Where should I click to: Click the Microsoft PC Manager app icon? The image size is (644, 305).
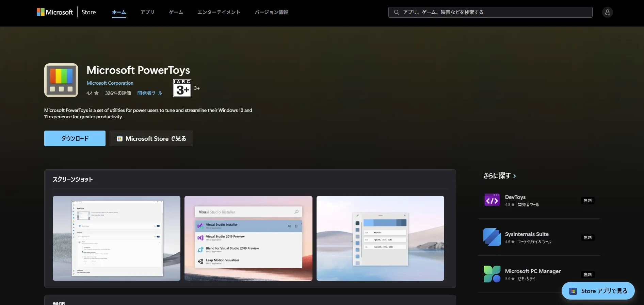click(x=492, y=274)
